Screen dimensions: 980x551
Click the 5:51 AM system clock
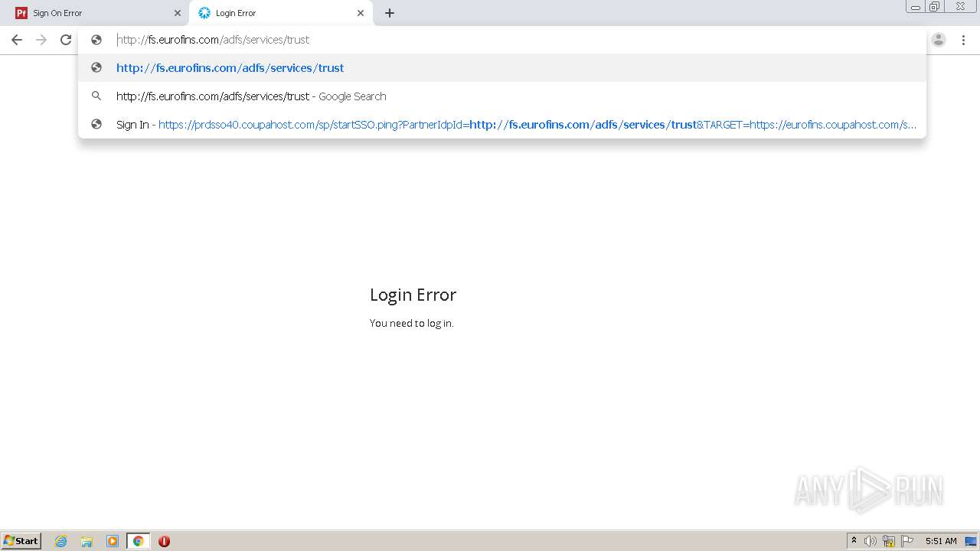941,541
